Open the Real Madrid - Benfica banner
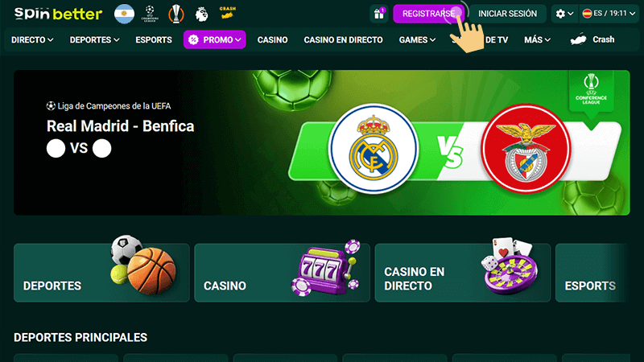Viewport: 644px width, 362px height. click(321, 143)
